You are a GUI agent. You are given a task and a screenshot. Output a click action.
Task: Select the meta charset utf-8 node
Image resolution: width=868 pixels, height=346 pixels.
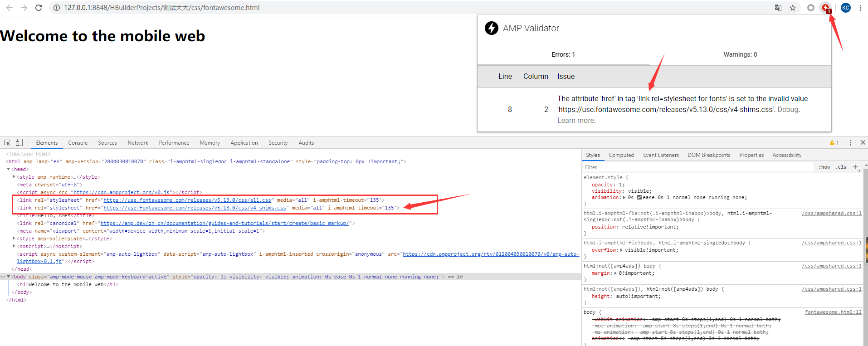(50, 185)
